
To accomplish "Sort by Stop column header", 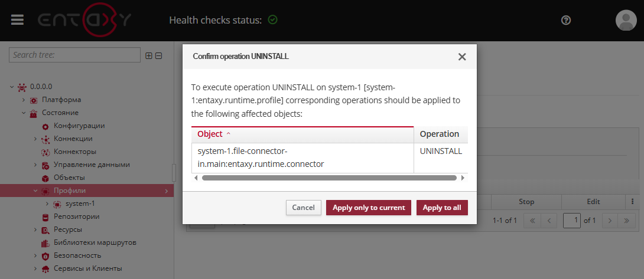I will click(526, 202).
